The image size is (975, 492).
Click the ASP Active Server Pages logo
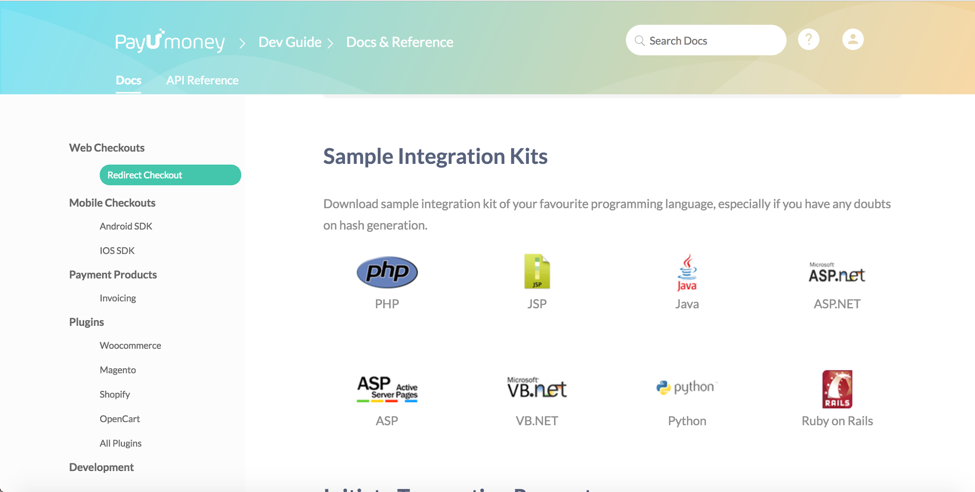387,389
